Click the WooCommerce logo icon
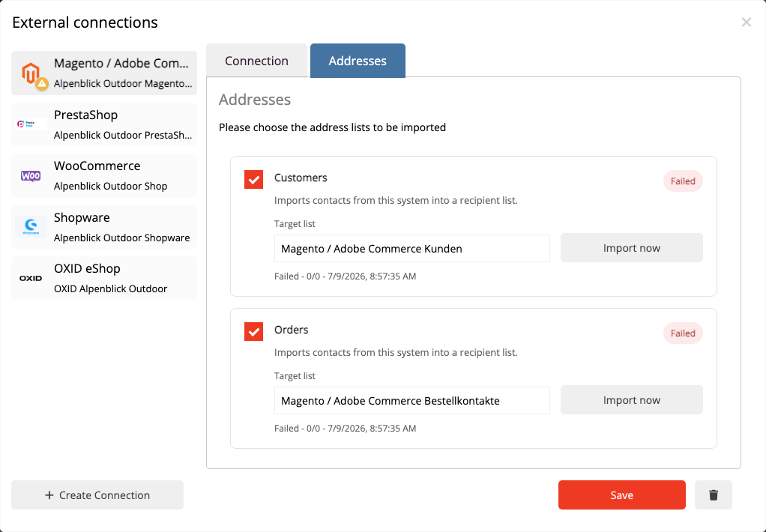 point(30,176)
